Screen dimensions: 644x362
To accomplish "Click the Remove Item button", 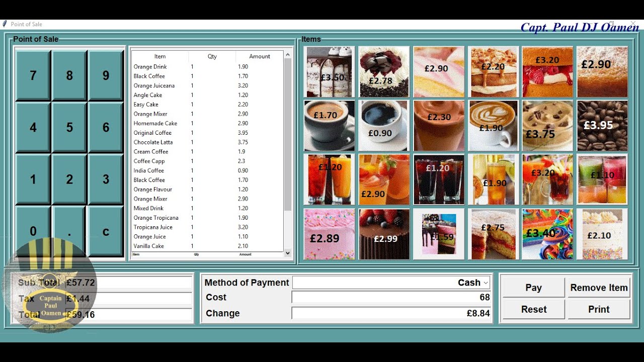I will point(599,288).
